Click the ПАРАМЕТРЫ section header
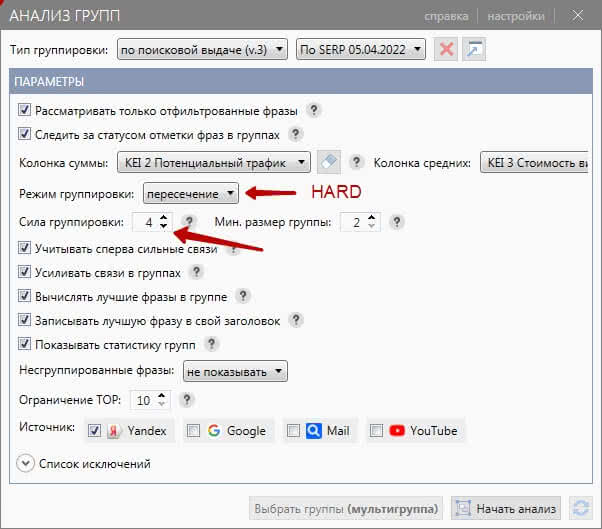Viewport: 602px width, 529px height. tap(301, 81)
